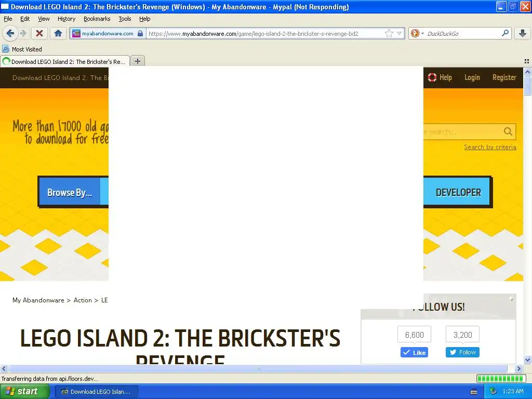
Task: Open the History menu
Action: pos(66,19)
